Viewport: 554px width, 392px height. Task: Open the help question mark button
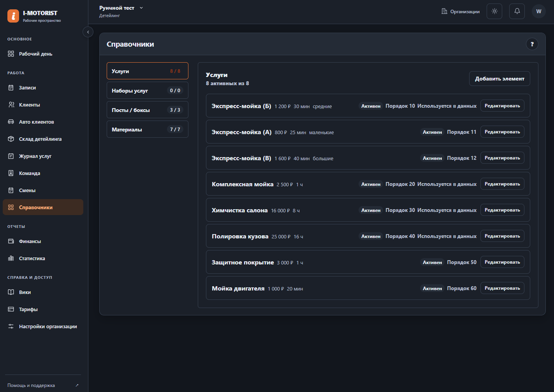(532, 44)
